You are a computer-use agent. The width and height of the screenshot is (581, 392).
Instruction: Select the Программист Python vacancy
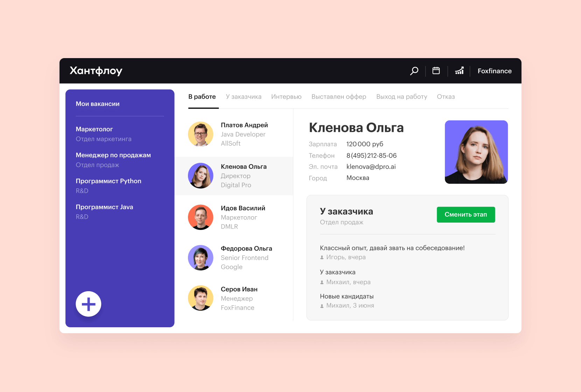tap(108, 181)
